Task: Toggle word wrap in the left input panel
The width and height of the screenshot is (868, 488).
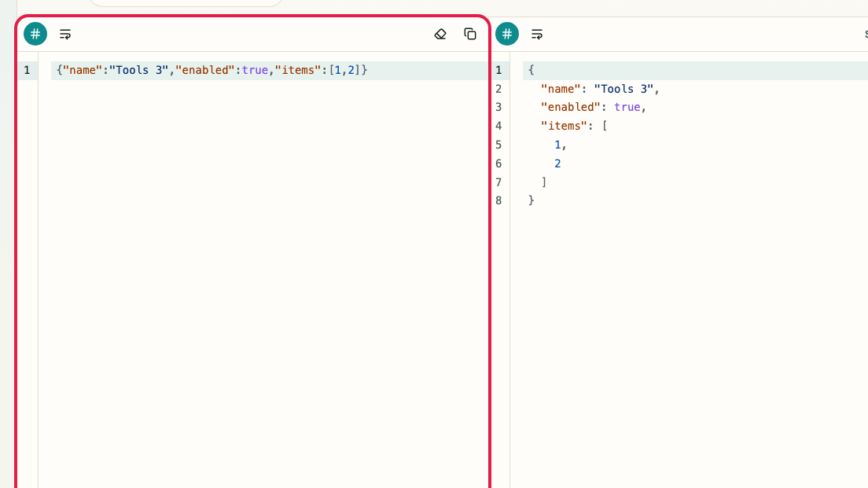Action: click(65, 35)
